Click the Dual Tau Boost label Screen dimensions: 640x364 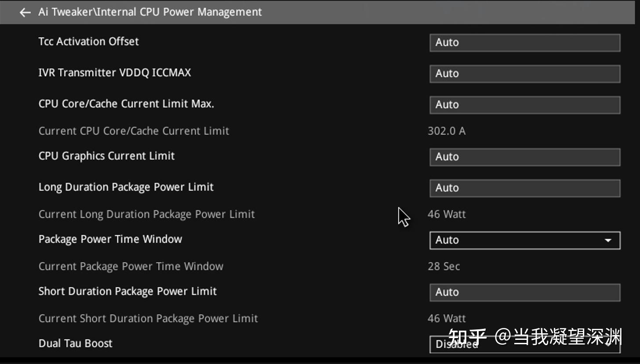(75, 343)
